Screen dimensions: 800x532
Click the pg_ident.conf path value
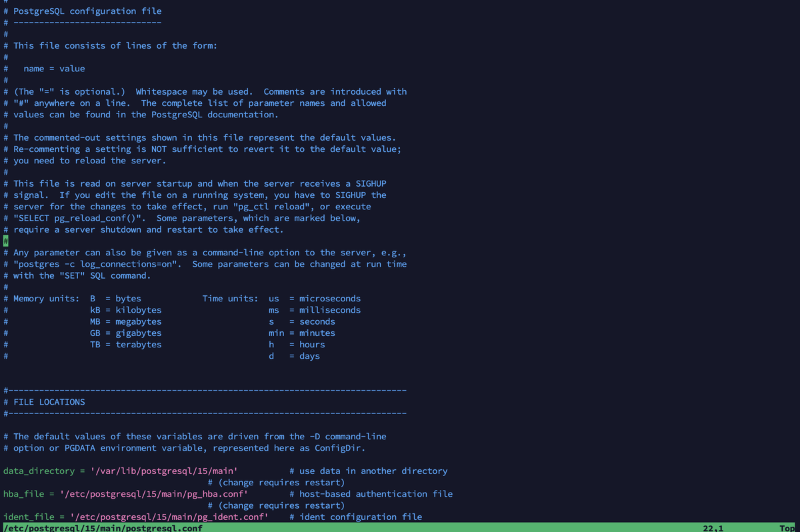point(169,517)
